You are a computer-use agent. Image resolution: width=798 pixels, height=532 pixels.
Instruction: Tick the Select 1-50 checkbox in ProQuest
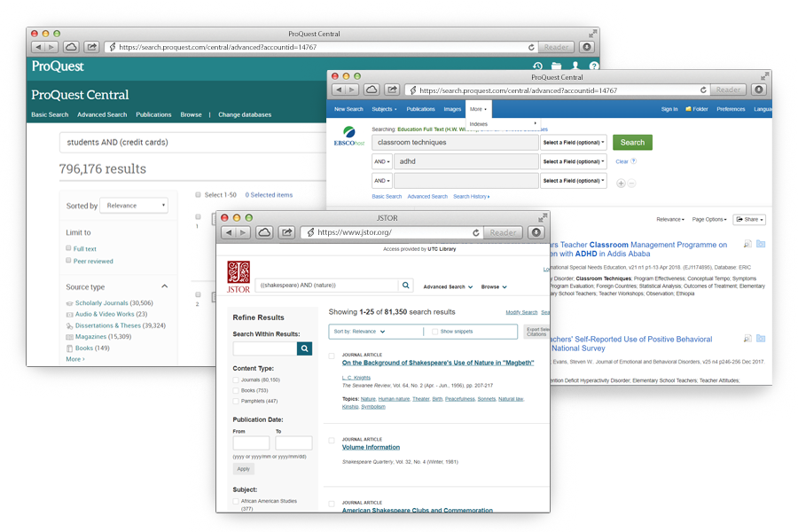point(198,194)
